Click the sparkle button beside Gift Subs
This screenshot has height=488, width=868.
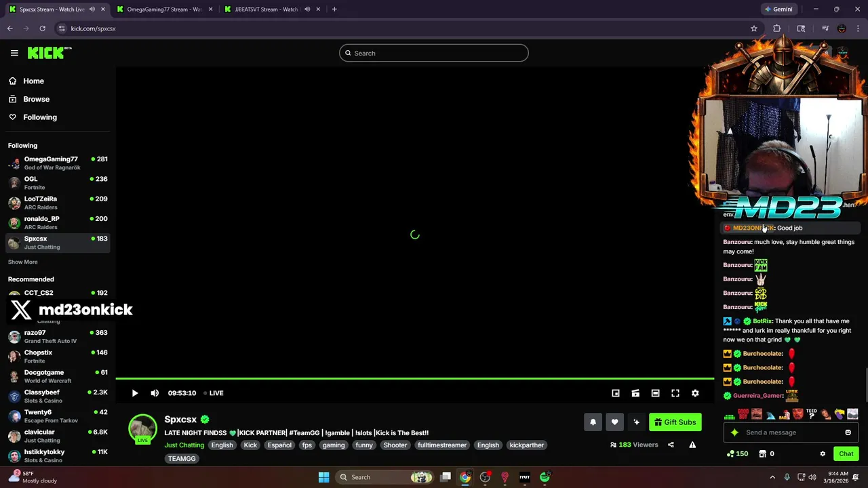click(636, 422)
